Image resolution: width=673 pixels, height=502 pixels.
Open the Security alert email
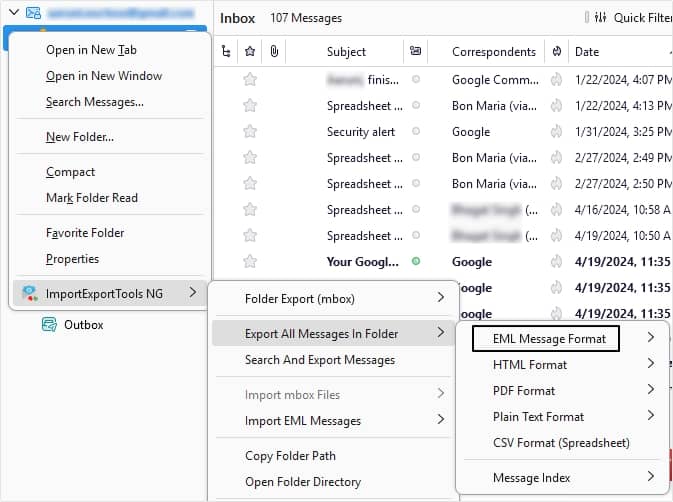[x=361, y=132]
